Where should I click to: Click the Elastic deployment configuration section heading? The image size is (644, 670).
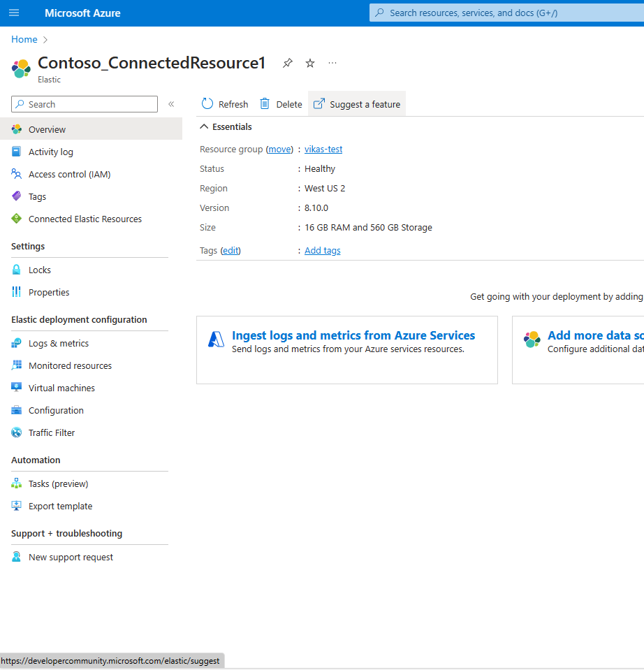[79, 319]
